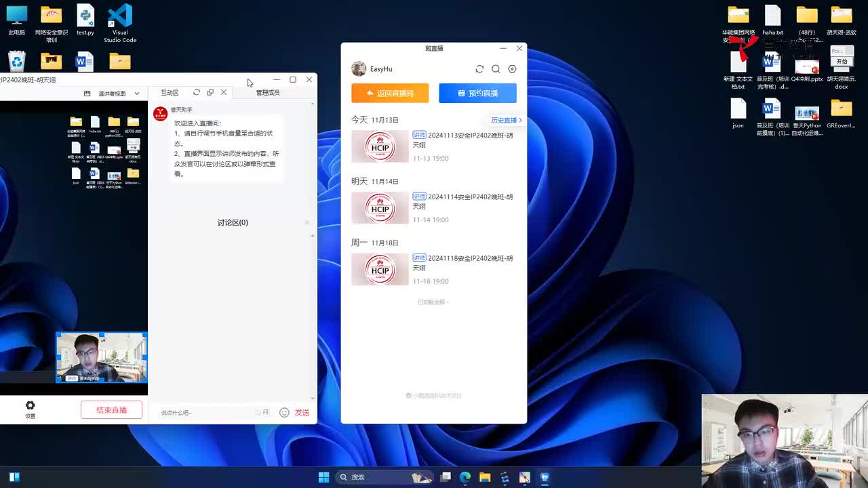Send the chat message with 发送
The width and height of the screenshot is (868, 488).
[x=302, y=412]
